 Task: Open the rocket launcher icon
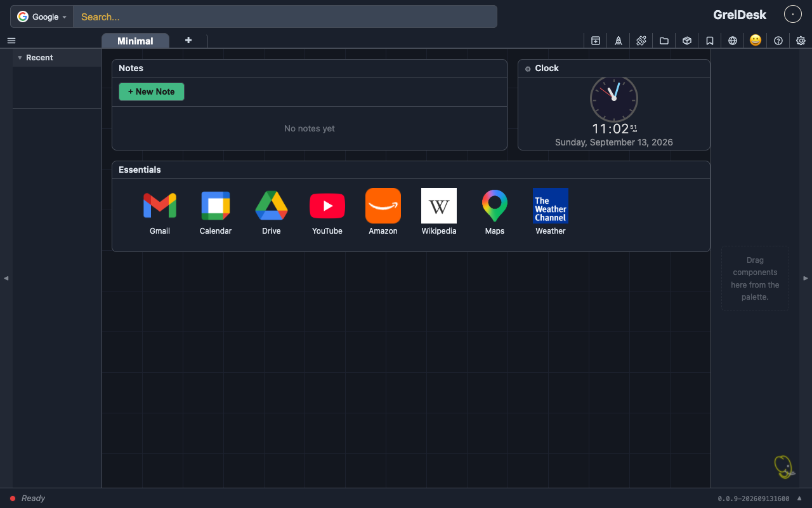tap(619, 41)
